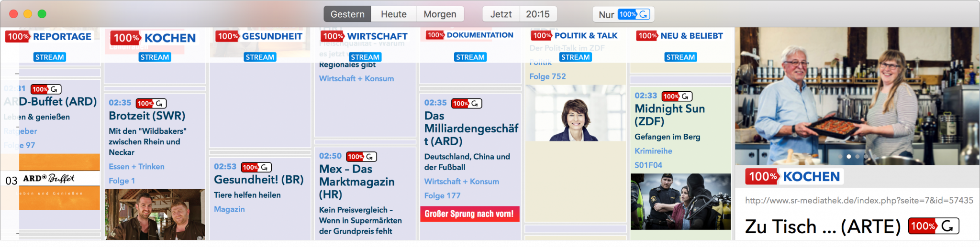Click the 02:50 time on Mex
Viewport: 980px width, 247px height.
331,156
